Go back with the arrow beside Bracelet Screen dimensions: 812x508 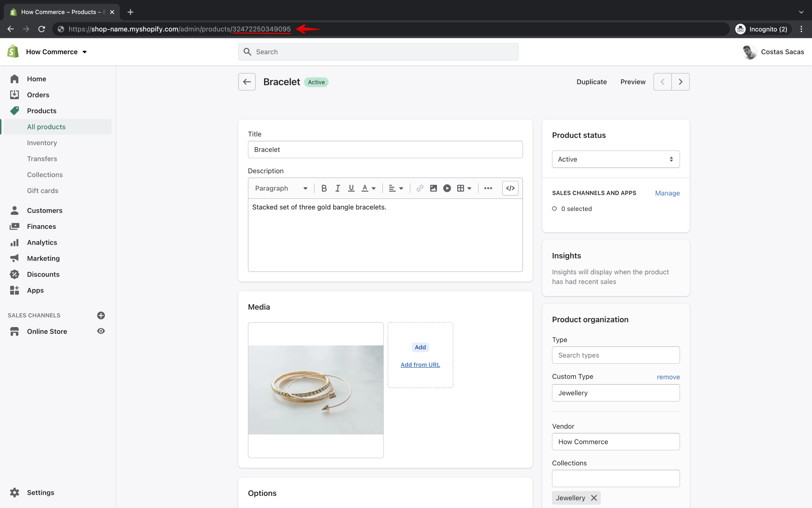click(247, 82)
